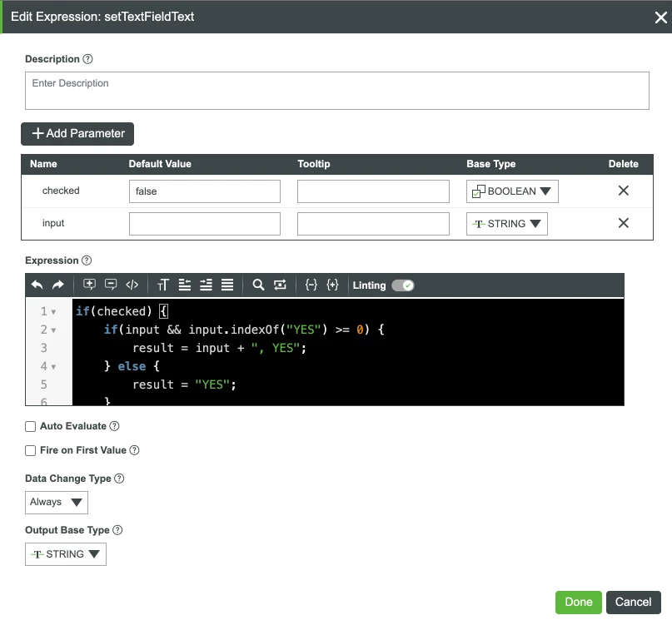Viewport: 672px width, 625px height.
Task: Open the Fire on First Value help icon
Action: tap(135, 450)
